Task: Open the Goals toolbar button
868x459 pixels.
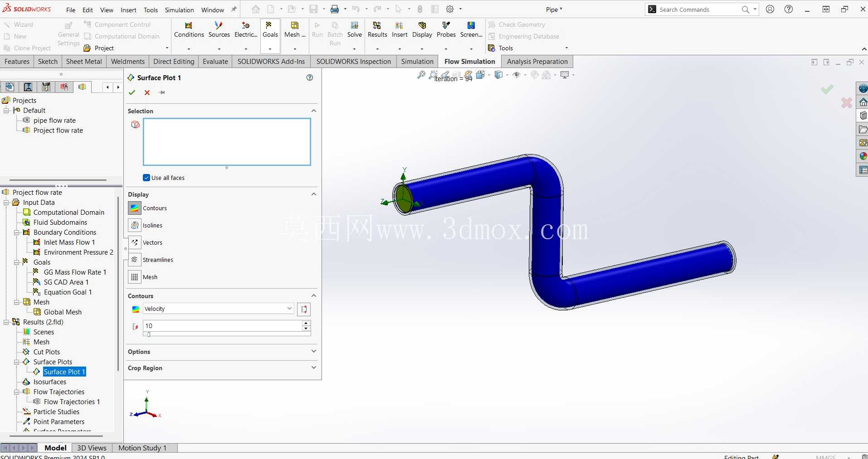Action: click(x=270, y=30)
